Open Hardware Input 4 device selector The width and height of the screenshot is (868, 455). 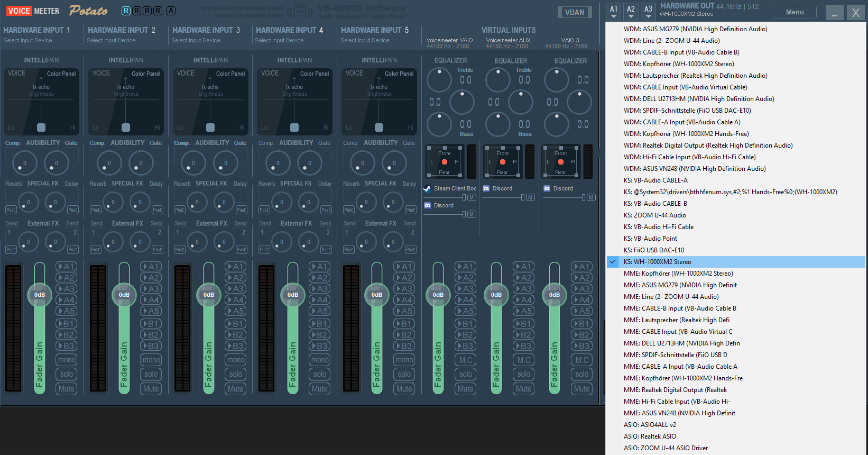click(280, 40)
